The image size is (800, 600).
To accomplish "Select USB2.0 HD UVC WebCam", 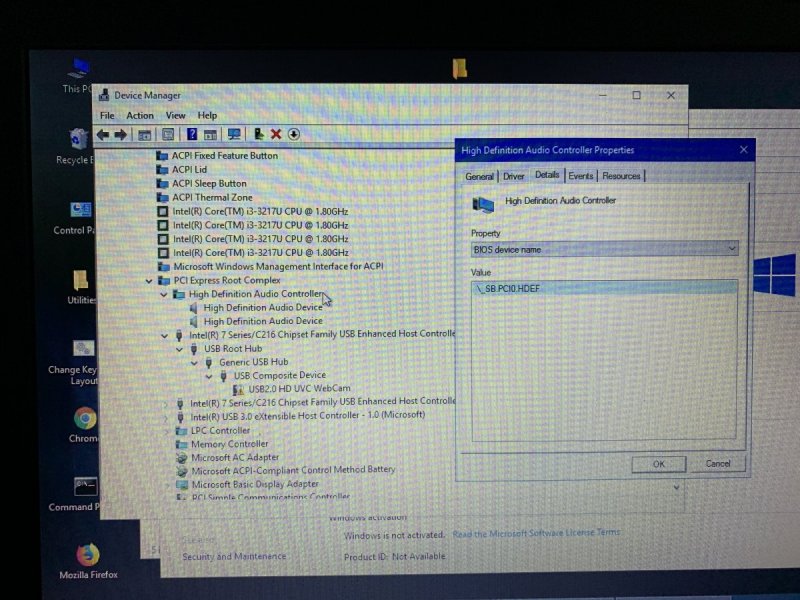I will pos(299,389).
